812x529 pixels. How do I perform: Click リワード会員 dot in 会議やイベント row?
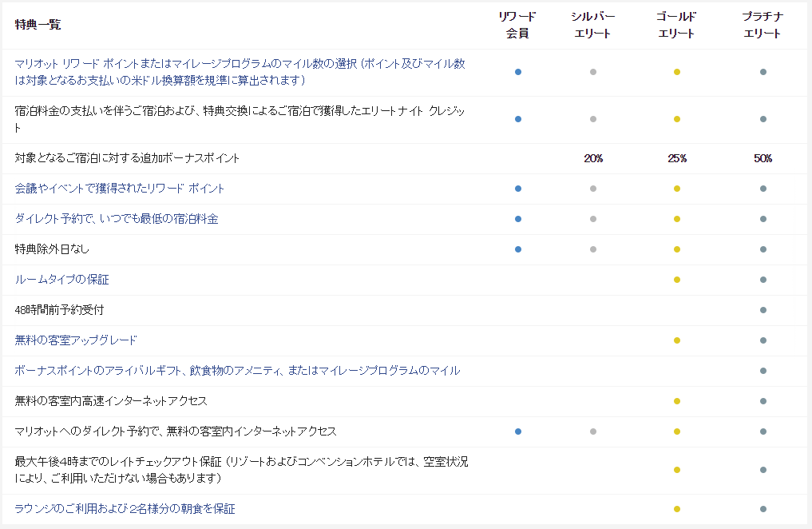coord(518,189)
